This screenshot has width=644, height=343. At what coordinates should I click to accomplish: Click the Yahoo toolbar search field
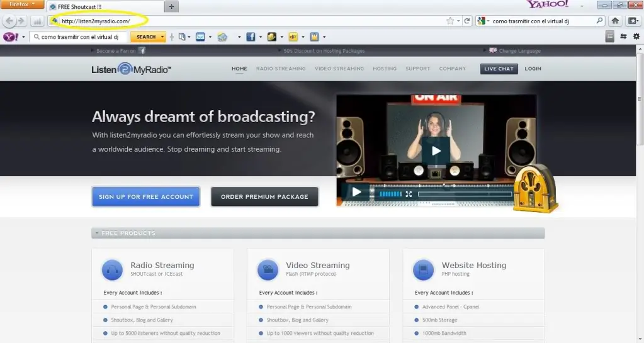pos(79,37)
